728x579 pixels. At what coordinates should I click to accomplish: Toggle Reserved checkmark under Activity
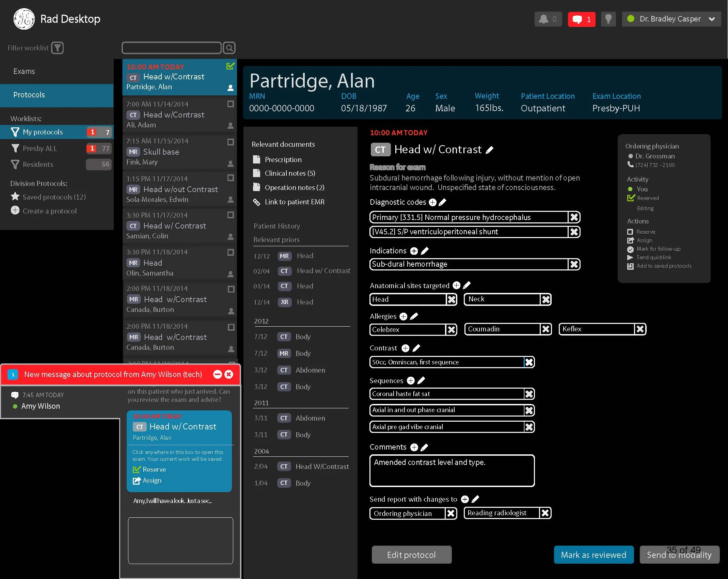point(631,198)
